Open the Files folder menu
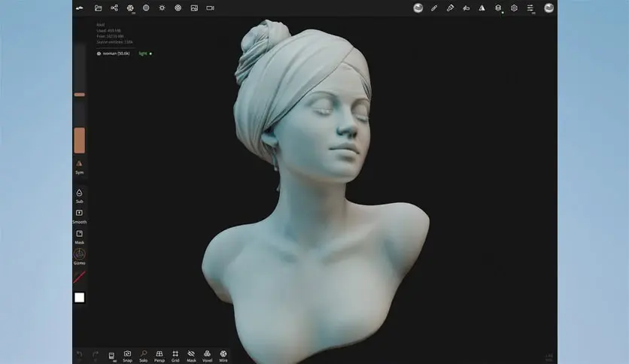 [x=98, y=8]
